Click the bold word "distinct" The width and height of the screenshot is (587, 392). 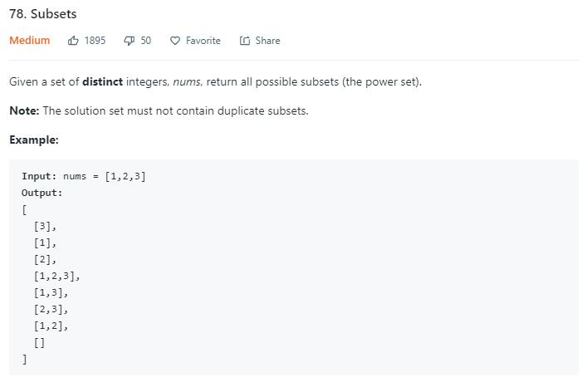click(x=102, y=82)
